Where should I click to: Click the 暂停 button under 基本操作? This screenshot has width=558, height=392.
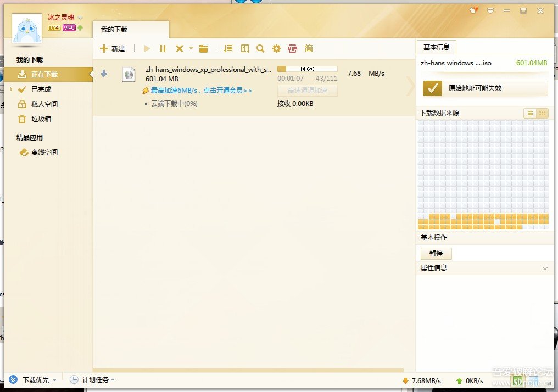[436, 254]
